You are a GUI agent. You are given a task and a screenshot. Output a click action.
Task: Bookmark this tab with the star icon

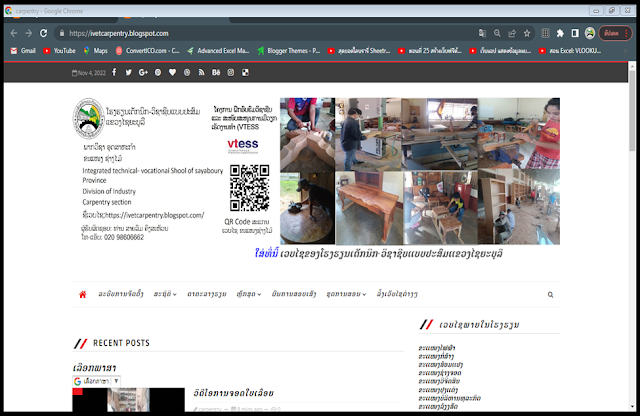(527, 33)
